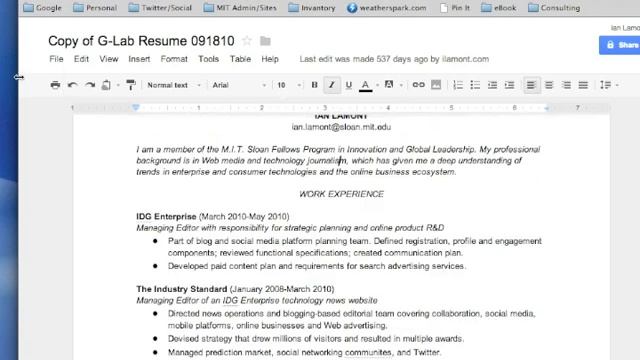The image size is (640, 360).
Task: Open the Inventory bookmarks folder
Action: point(312,7)
